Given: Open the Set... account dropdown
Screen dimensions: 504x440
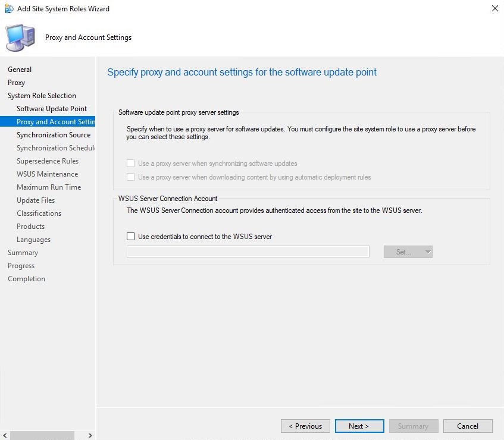Looking at the screenshot, I should coord(408,252).
